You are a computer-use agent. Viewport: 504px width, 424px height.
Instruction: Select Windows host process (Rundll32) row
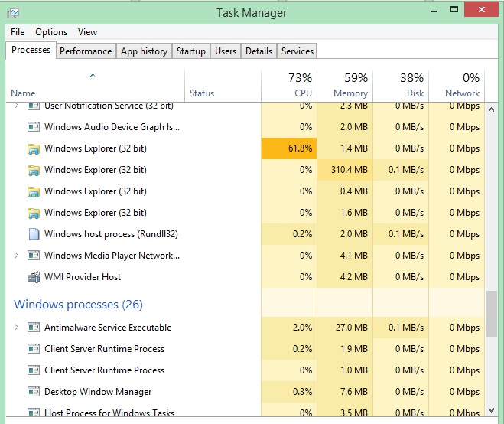245,234
